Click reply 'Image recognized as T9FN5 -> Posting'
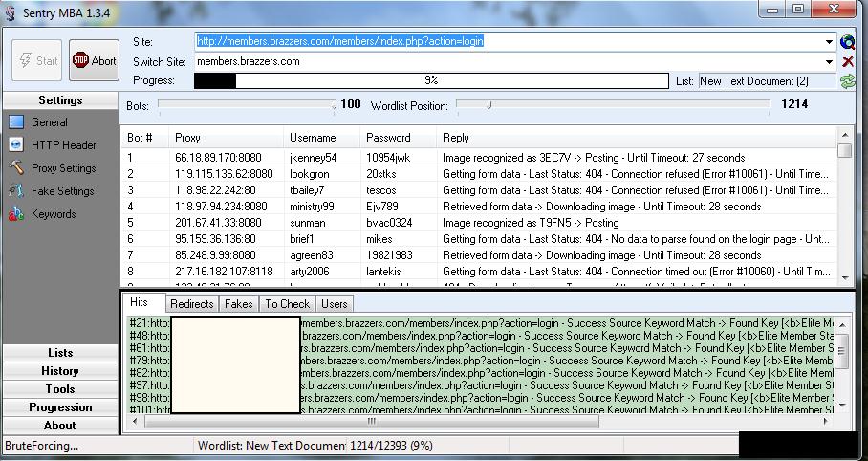 (x=531, y=223)
